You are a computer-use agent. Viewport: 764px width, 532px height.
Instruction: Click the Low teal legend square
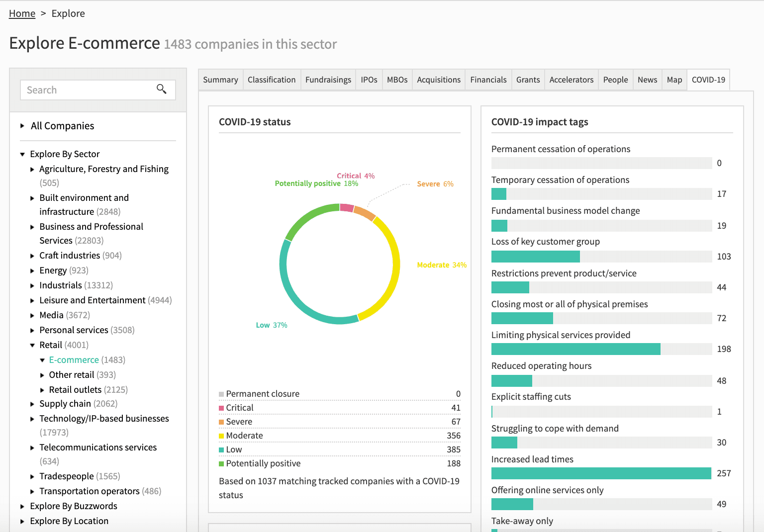click(x=221, y=450)
